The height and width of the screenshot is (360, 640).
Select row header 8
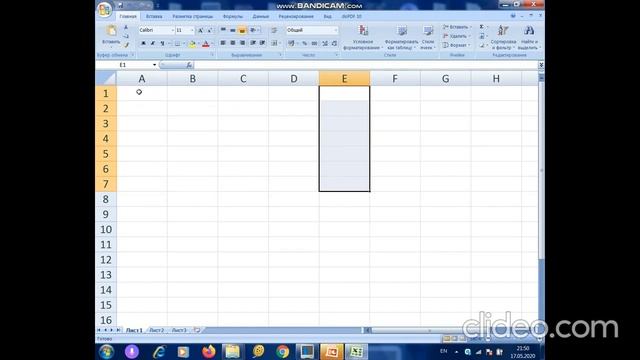(106, 199)
